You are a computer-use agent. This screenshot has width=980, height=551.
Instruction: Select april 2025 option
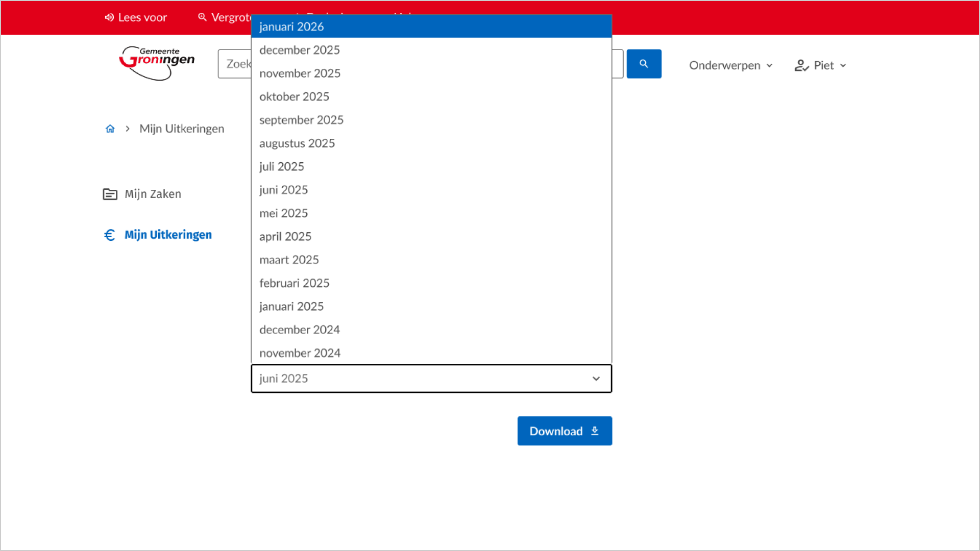431,236
